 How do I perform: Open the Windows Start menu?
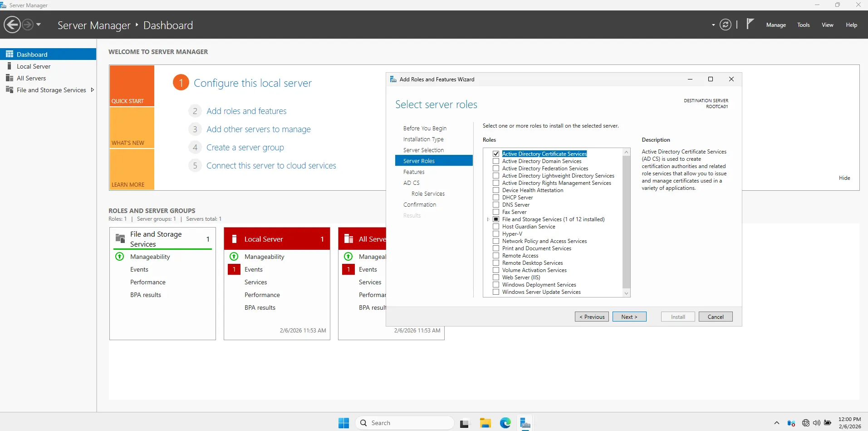[x=343, y=423]
